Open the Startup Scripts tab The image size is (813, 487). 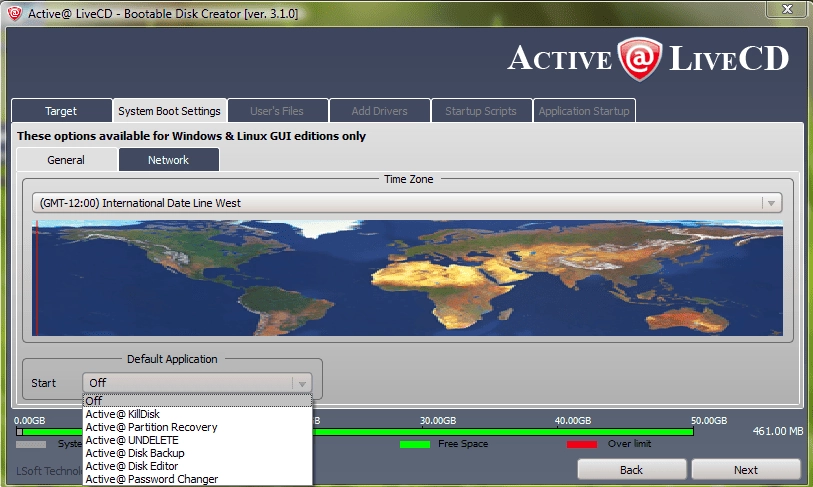tap(481, 110)
